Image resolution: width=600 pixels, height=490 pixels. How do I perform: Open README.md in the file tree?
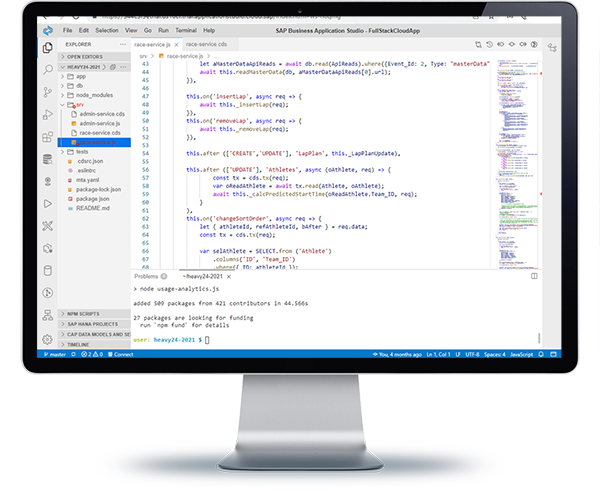coord(94,208)
